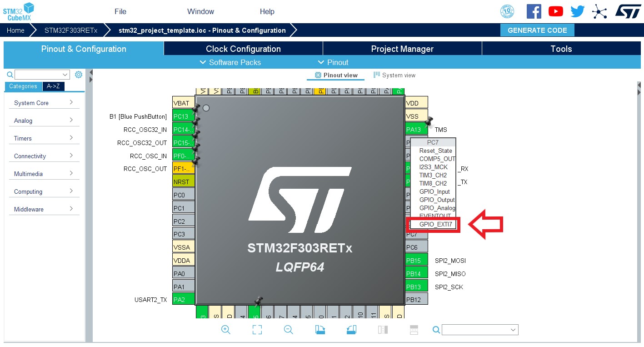Choose I2S3_MCK option for PC7

433,167
